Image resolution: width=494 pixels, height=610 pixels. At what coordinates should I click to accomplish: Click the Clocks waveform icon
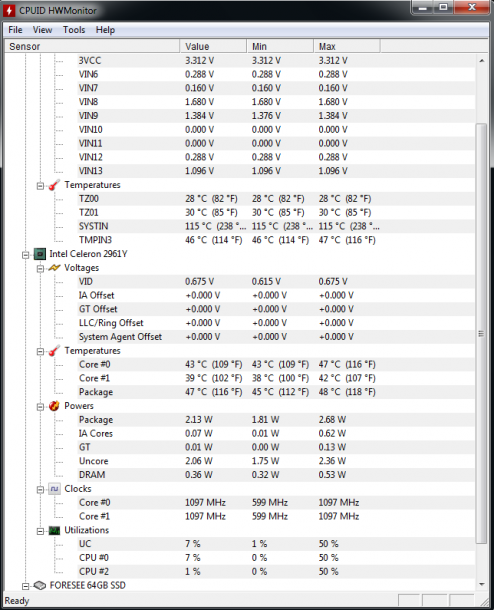(54, 489)
